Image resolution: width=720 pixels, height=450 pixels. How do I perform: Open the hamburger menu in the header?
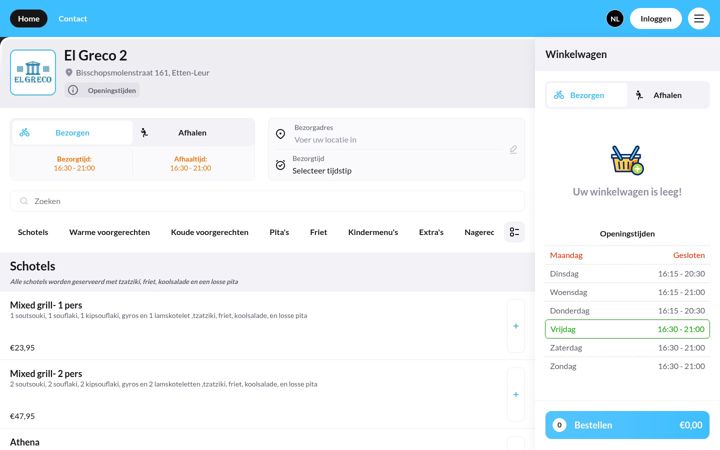pyautogui.click(x=698, y=19)
